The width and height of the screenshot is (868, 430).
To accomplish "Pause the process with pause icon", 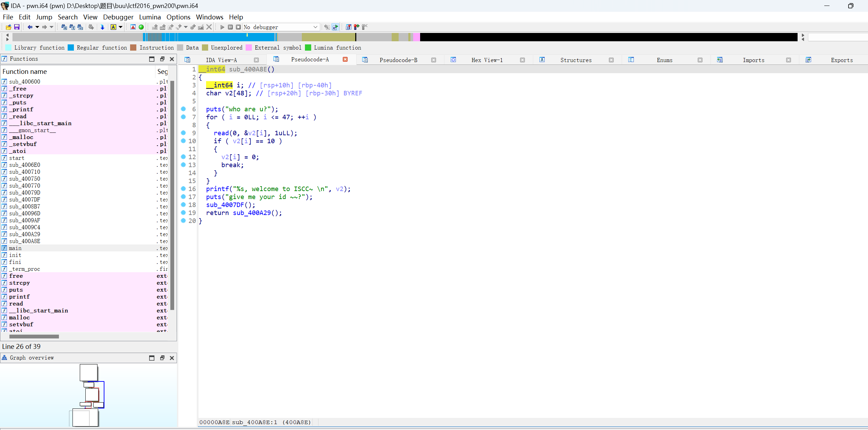I will (x=230, y=27).
